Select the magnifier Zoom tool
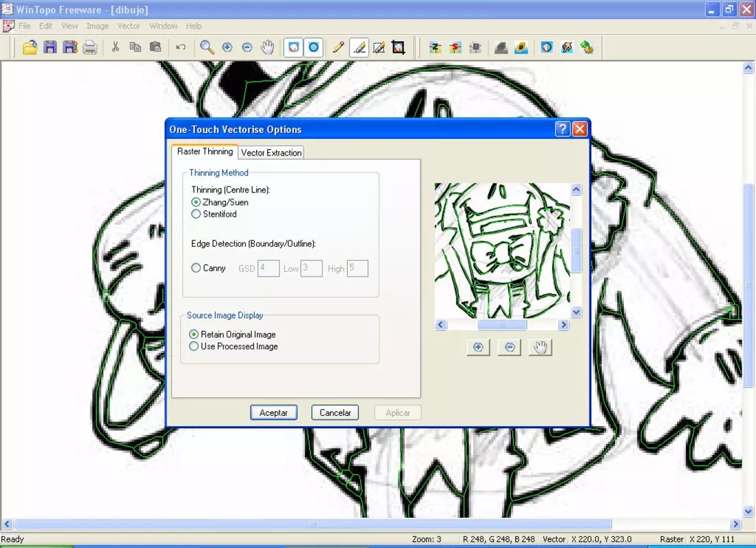Image resolution: width=756 pixels, height=548 pixels. click(207, 47)
